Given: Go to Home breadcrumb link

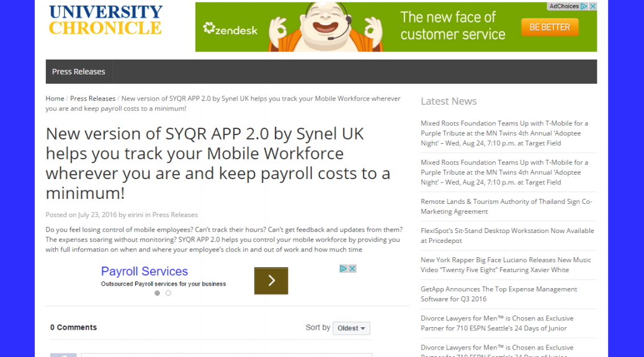Looking at the screenshot, I should [x=55, y=99].
